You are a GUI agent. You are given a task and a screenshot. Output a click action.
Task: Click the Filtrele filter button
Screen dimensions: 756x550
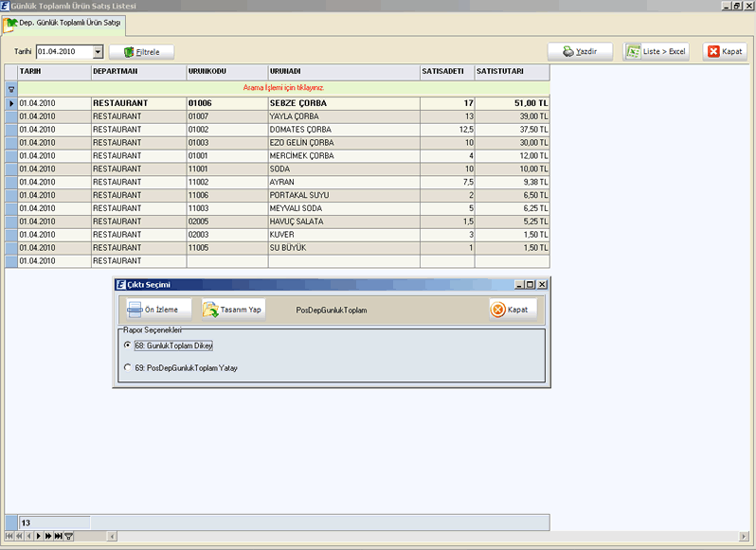(x=135, y=52)
